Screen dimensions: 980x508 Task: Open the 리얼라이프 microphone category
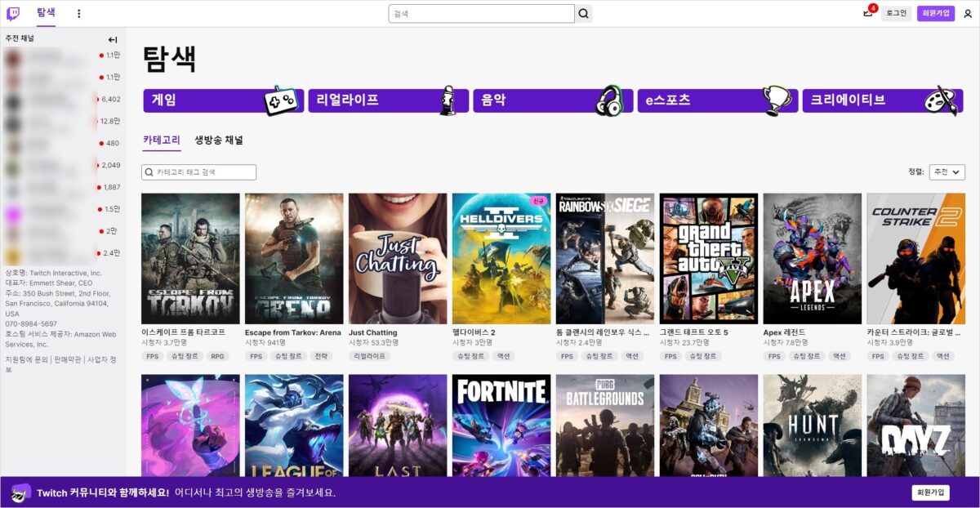click(388, 100)
